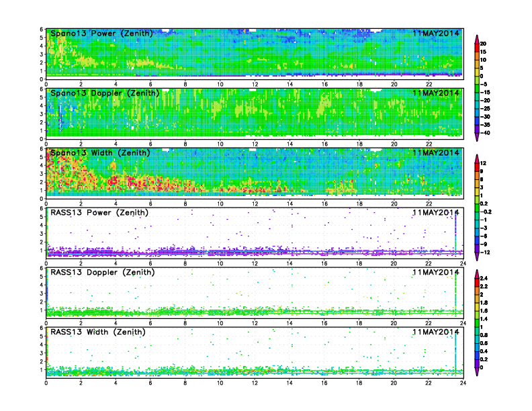The height and width of the screenshot is (411, 532).
Task: Click the 11MAY2014 date in RASS13 Power panel
Action: point(436,213)
